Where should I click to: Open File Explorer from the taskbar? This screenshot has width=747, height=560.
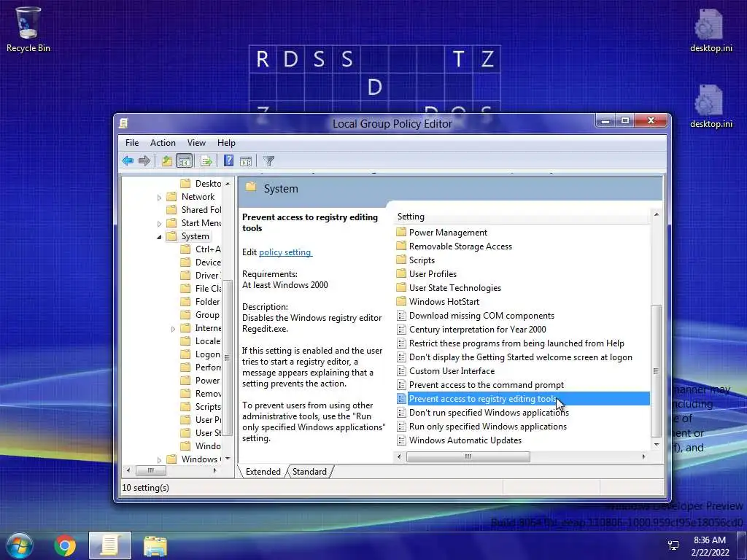tap(155, 545)
